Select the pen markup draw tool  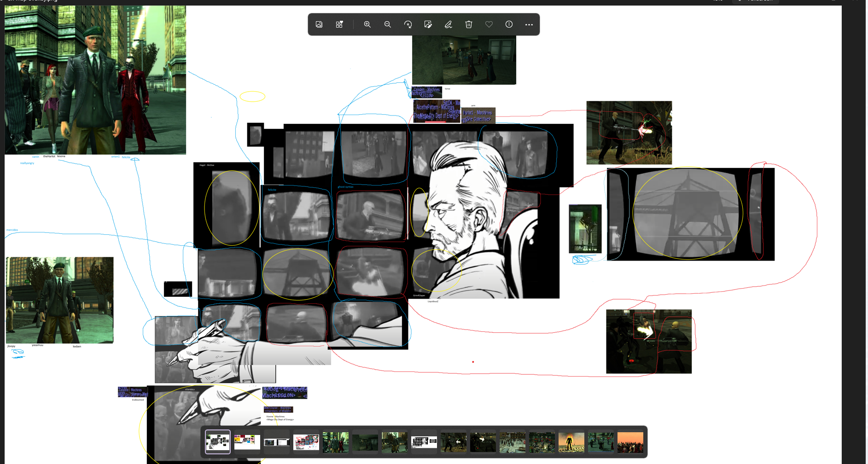pyautogui.click(x=449, y=24)
